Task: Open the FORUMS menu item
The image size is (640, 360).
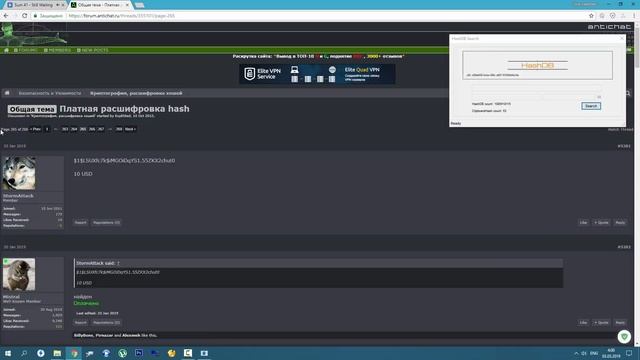Action: (25, 50)
